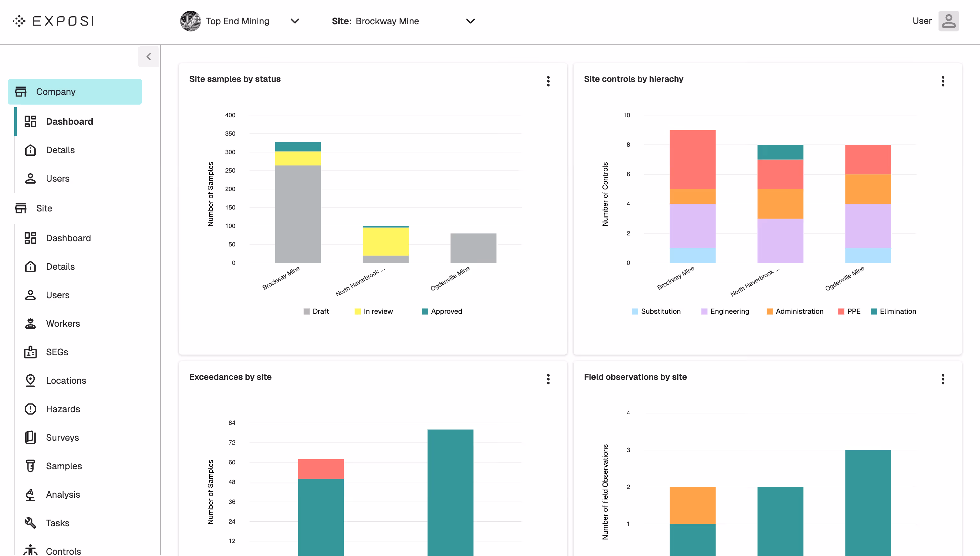980x556 pixels.
Task: Click the Approved teal color swatch in legend
Action: tap(425, 311)
